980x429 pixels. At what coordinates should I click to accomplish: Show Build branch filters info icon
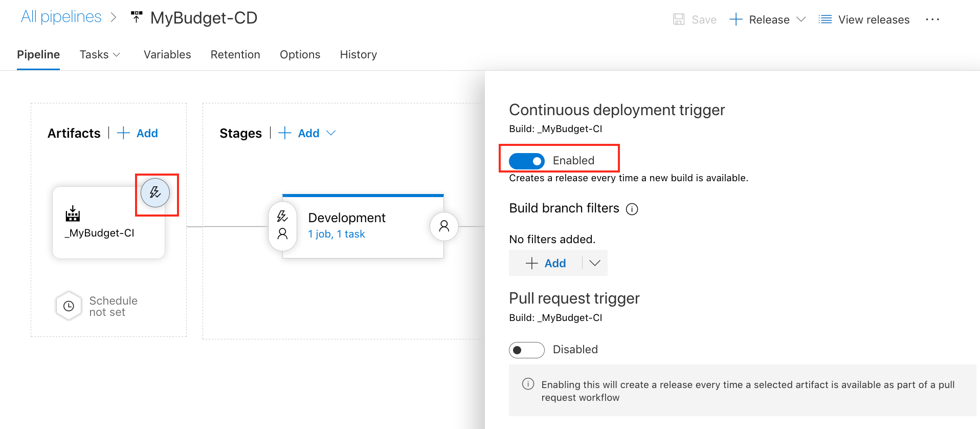632,209
